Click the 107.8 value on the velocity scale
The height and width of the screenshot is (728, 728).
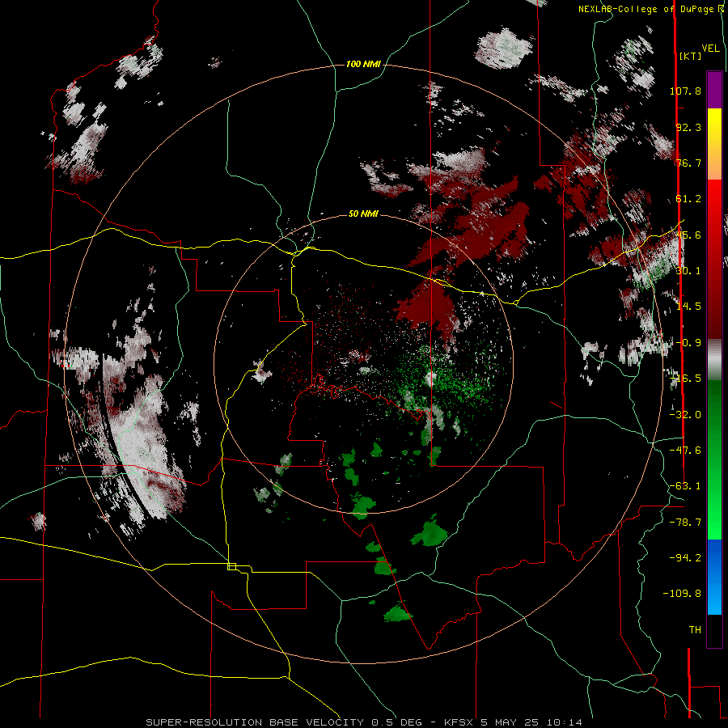pos(685,91)
